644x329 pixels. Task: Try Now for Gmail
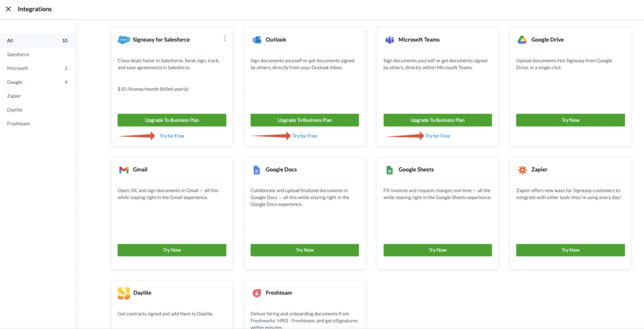(172, 250)
